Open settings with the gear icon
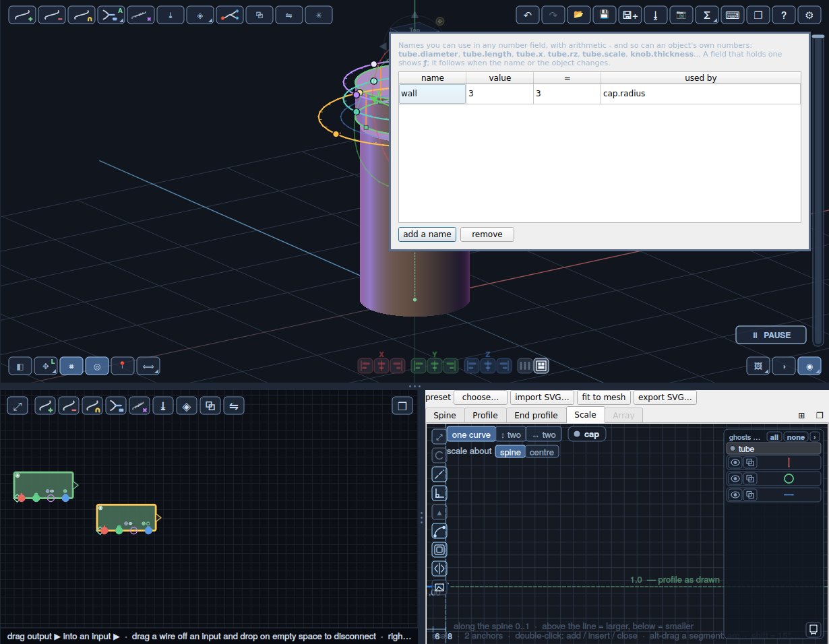Screen dimensions: 829x644 809,15
